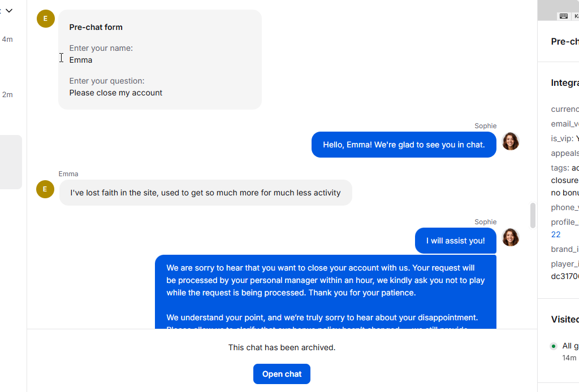
Task: Expand the chevron dropdown above the chat list
Action: click(9, 11)
